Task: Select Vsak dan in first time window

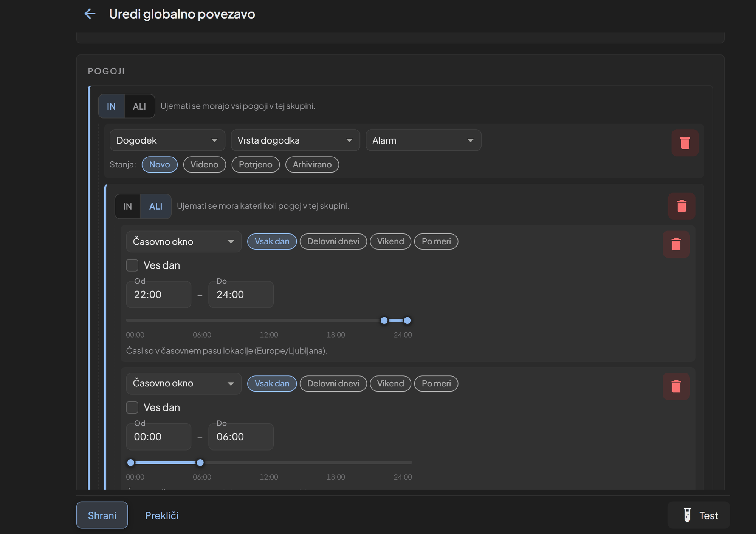Action: click(x=272, y=241)
